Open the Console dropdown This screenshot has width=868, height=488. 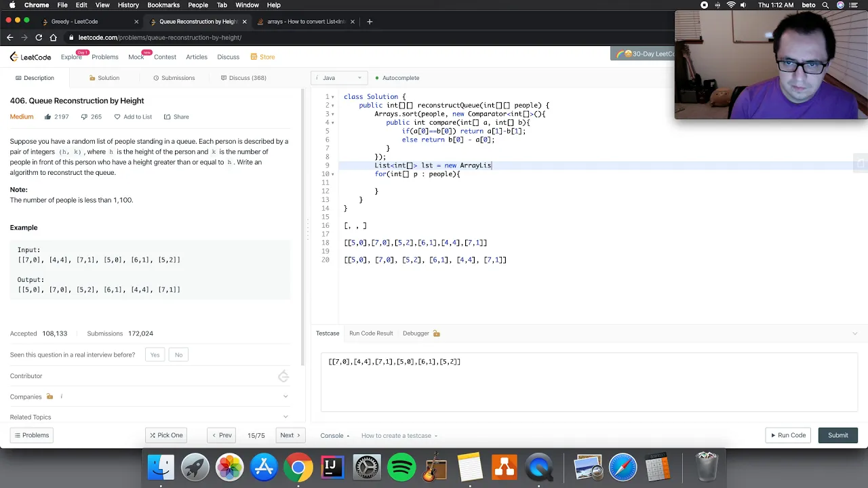pyautogui.click(x=335, y=436)
